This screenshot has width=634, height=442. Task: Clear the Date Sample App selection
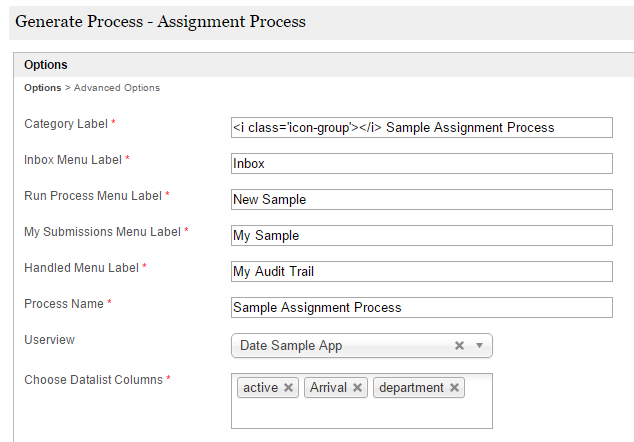460,346
